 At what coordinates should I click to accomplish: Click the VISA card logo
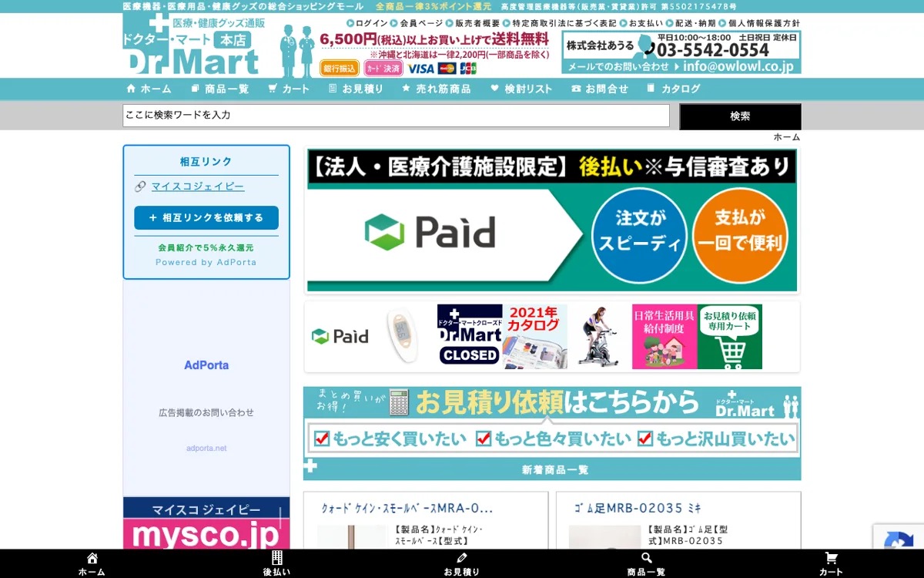[x=421, y=69]
